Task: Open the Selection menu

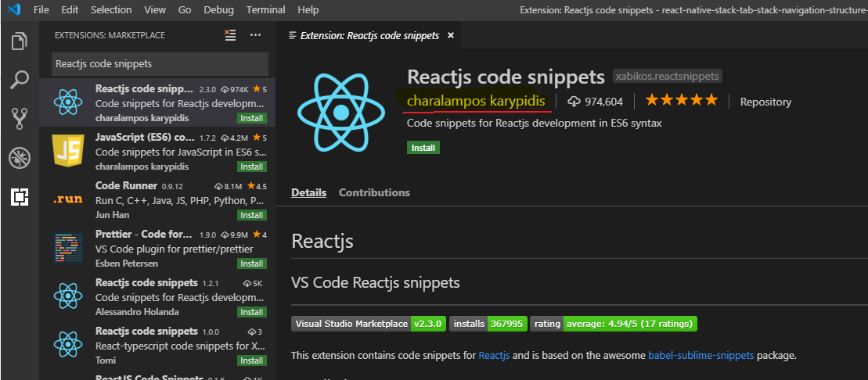Action: coord(111,10)
